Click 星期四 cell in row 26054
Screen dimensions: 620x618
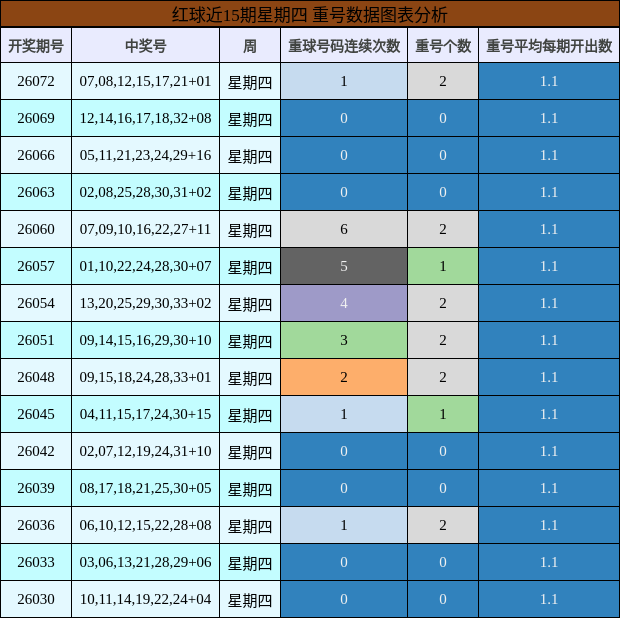250,304
